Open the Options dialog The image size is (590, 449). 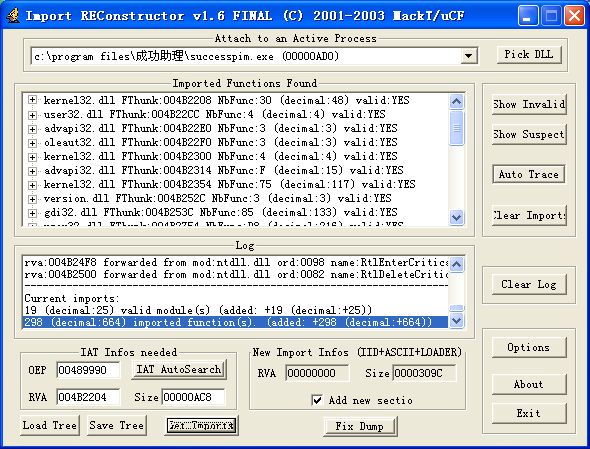coord(529,347)
